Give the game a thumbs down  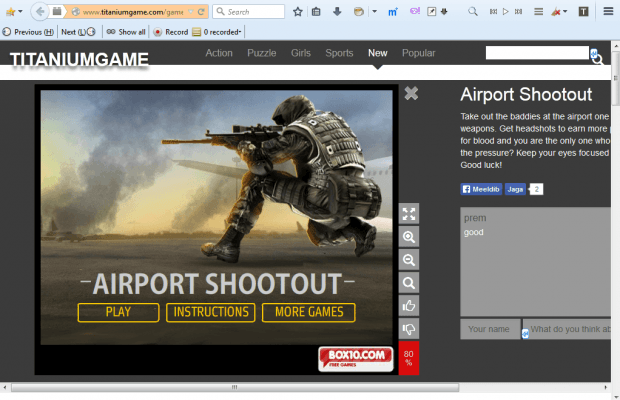[409, 328]
